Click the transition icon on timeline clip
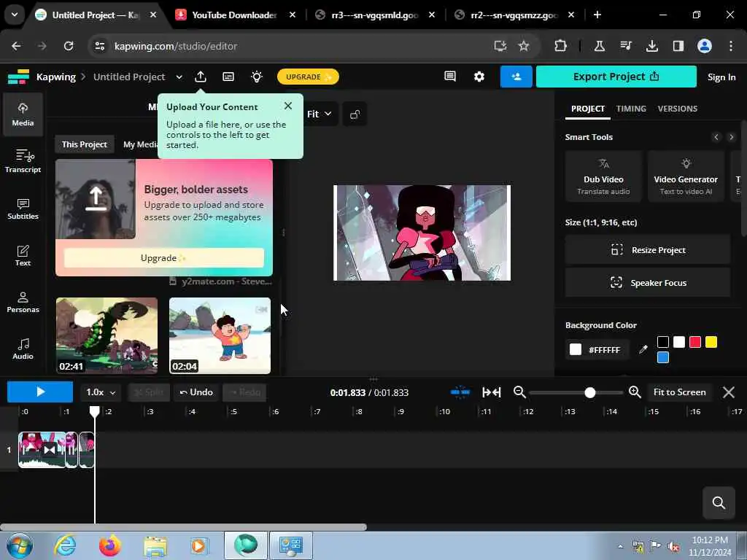 [49, 449]
